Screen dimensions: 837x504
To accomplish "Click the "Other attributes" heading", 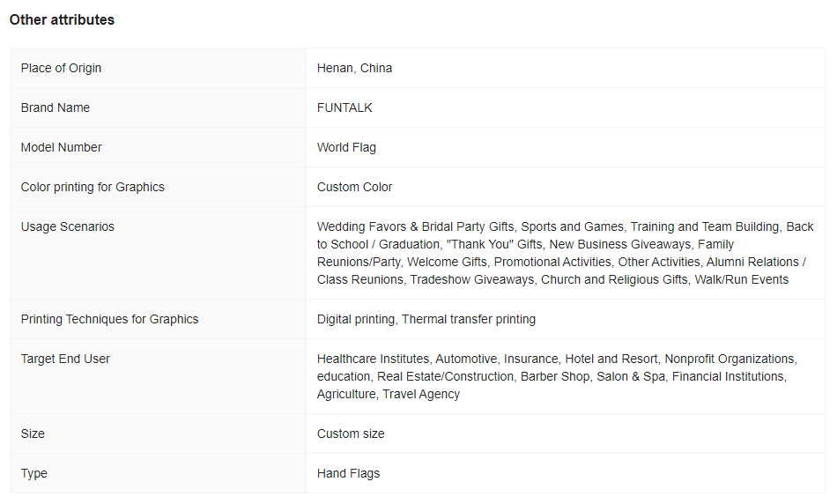I will pos(62,19).
